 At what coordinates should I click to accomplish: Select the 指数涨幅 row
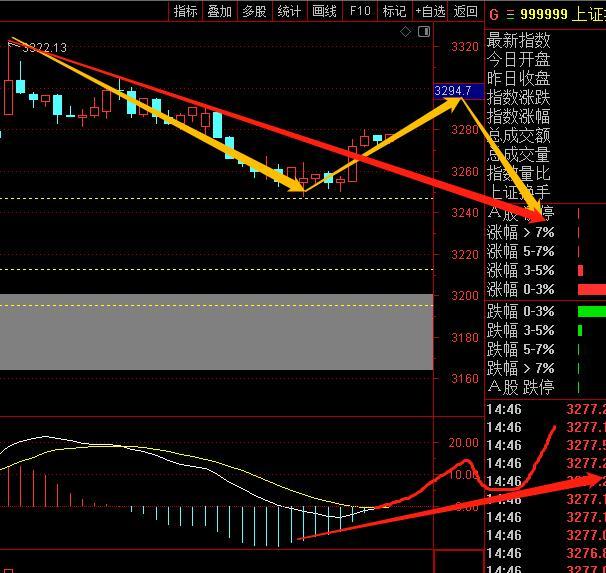(x=518, y=116)
